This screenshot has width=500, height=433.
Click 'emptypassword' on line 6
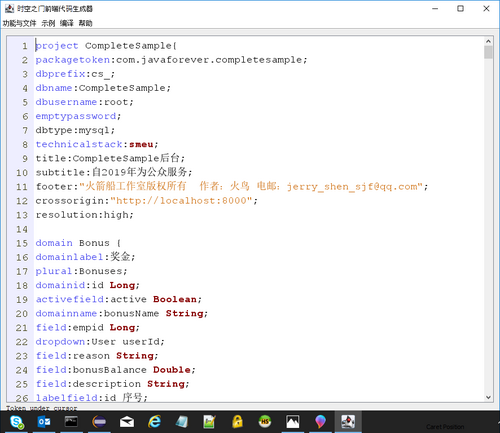pyautogui.click(x=76, y=116)
